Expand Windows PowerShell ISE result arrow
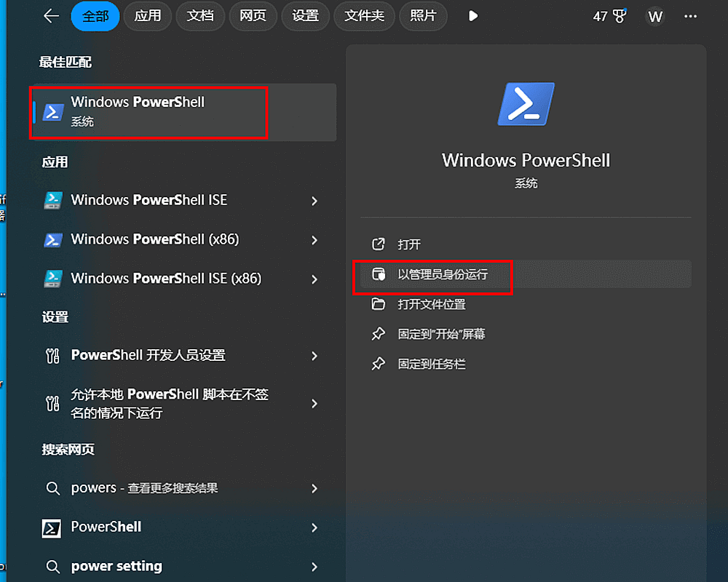728x582 pixels. pos(314,201)
